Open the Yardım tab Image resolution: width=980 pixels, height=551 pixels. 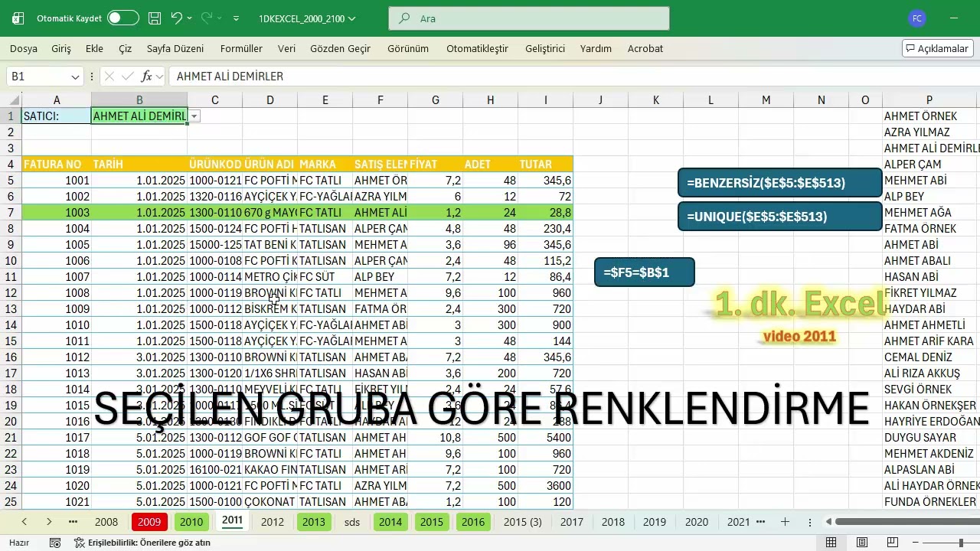[x=596, y=48]
